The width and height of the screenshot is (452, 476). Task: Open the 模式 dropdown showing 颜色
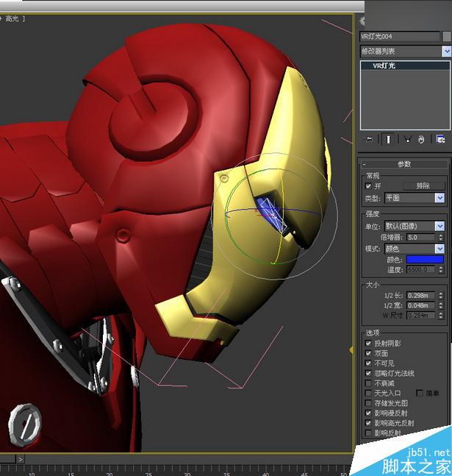click(x=415, y=249)
